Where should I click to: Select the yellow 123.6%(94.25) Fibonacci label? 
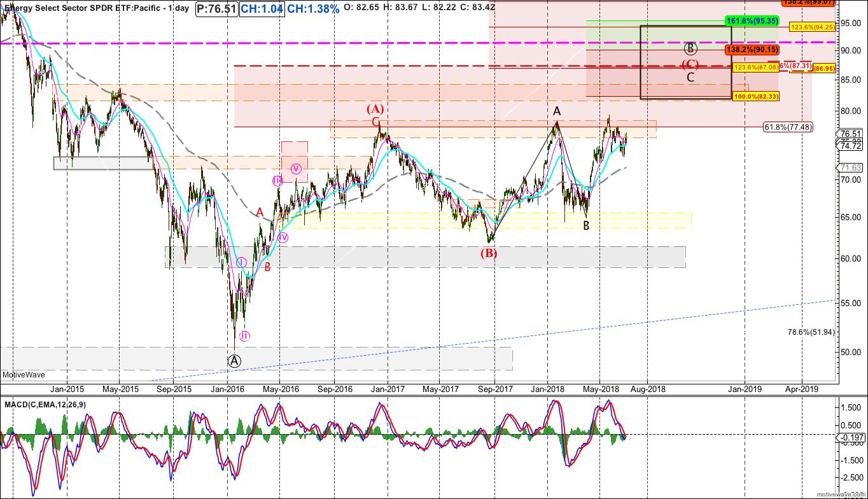[x=811, y=27]
